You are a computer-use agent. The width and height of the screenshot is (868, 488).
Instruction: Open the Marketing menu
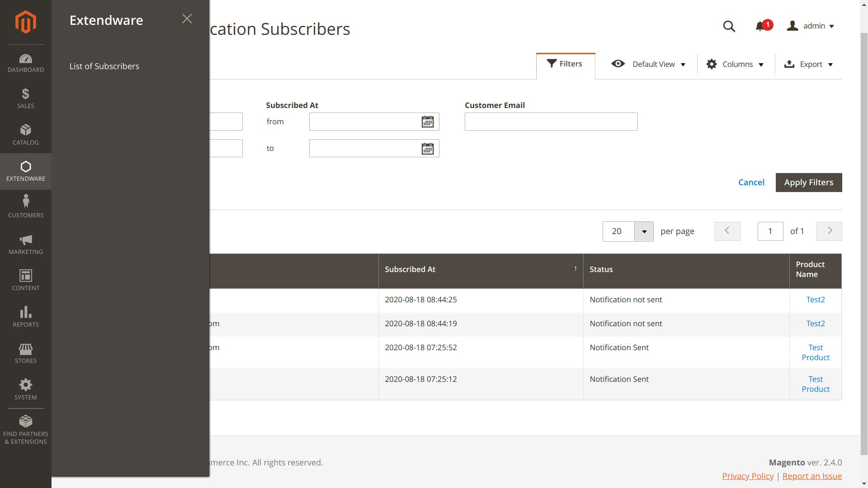tap(26, 244)
